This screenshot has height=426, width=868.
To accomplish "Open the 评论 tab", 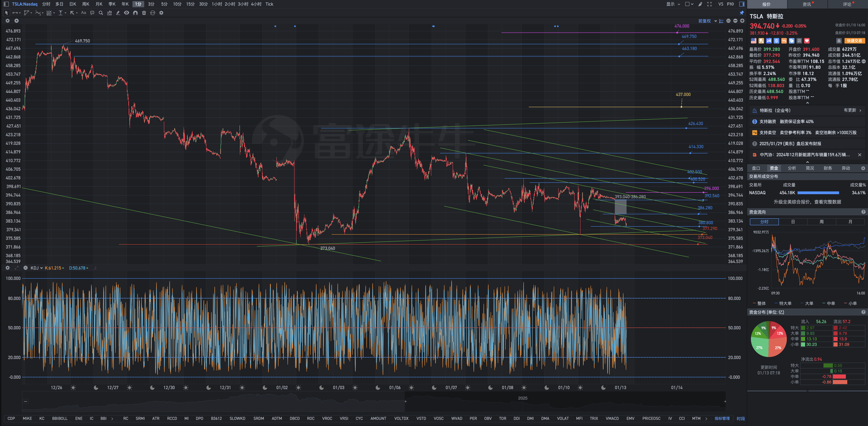I will (847, 4).
